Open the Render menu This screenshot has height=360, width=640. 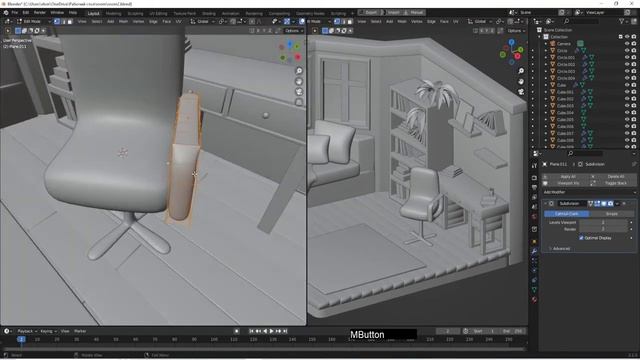click(40, 13)
